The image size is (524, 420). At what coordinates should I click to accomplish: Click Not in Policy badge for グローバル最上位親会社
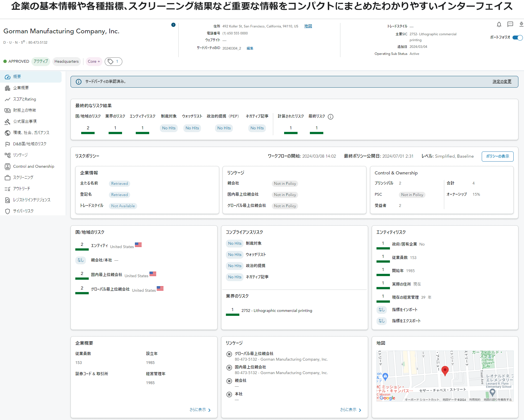click(x=285, y=206)
